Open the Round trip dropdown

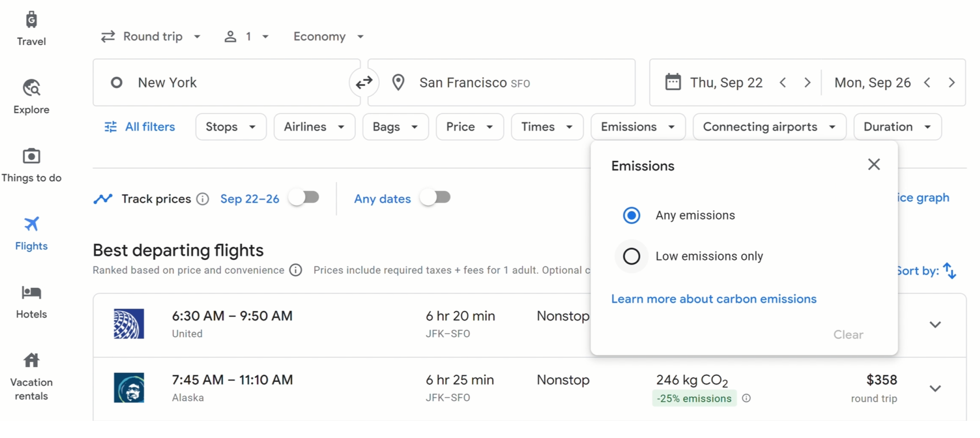click(x=151, y=37)
